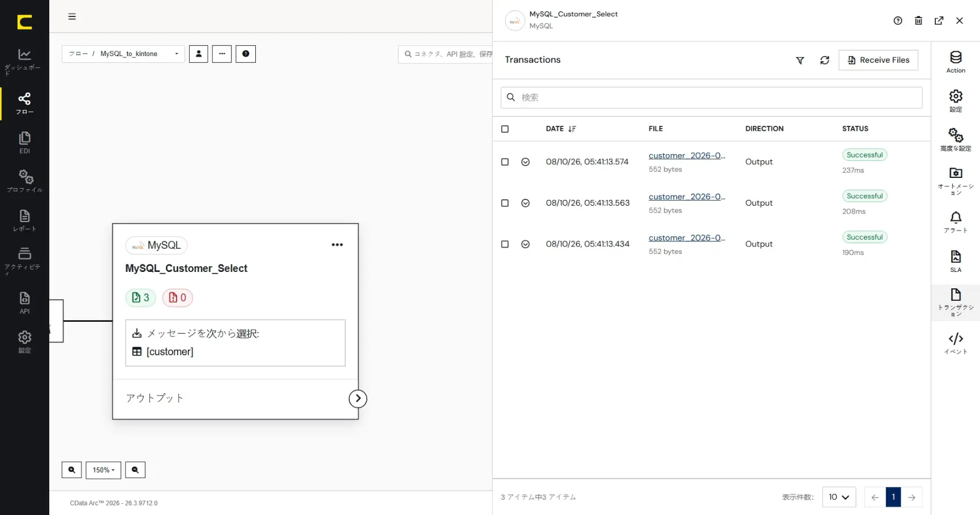Open the items-per-page dropdown showing 10
The image size is (980, 515).
(838, 497)
